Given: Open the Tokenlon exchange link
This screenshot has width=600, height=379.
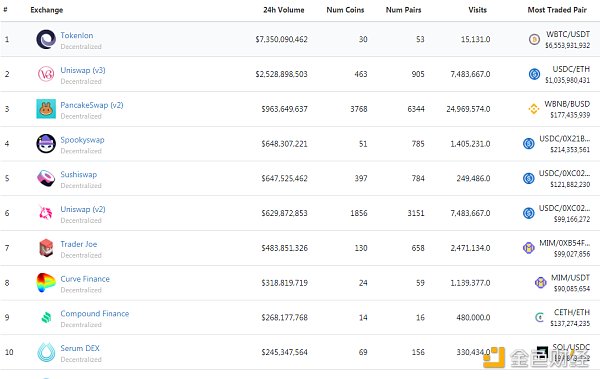Looking at the screenshot, I should (x=77, y=35).
